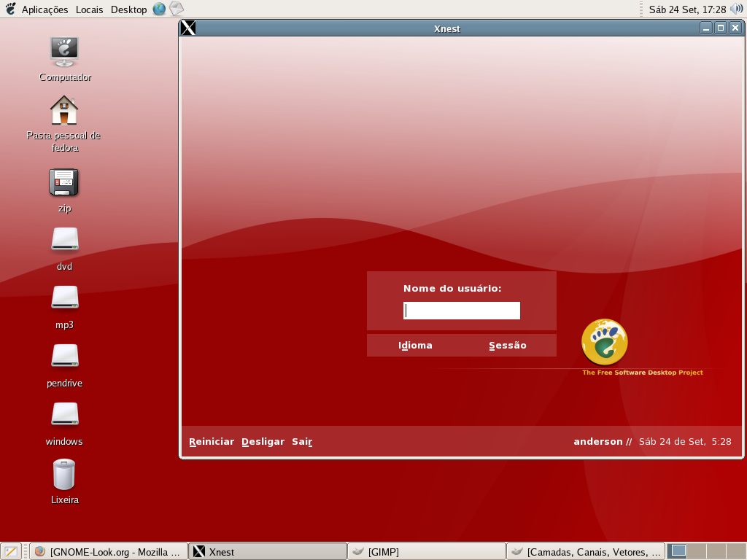Maximize the Xnest window
This screenshot has height=560, width=747.
[721, 28]
